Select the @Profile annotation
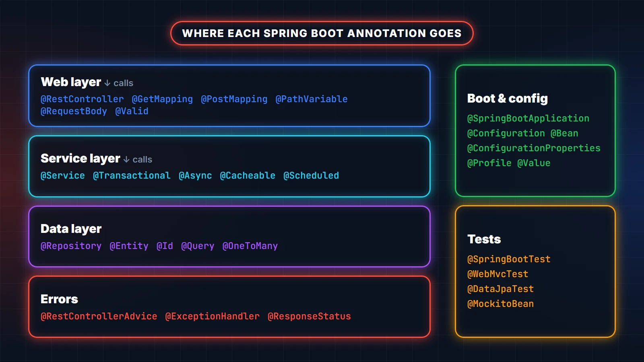This screenshot has width=644, height=362. (x=489, y=163)
